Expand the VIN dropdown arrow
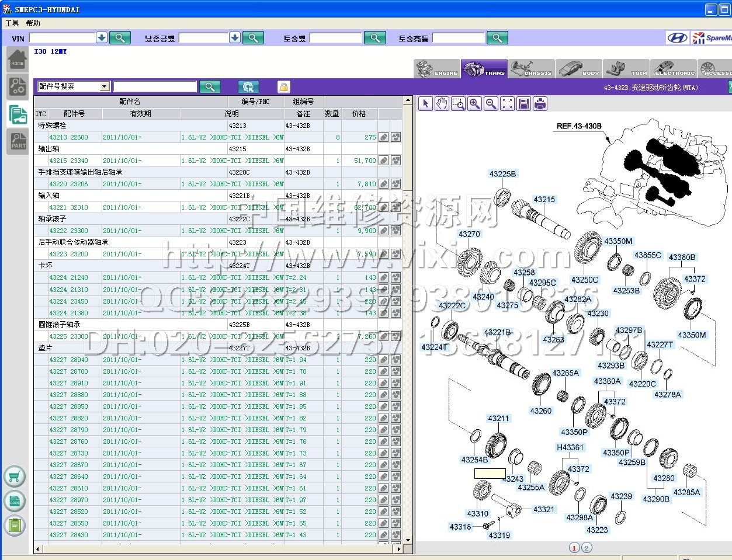 coord(102,38)
